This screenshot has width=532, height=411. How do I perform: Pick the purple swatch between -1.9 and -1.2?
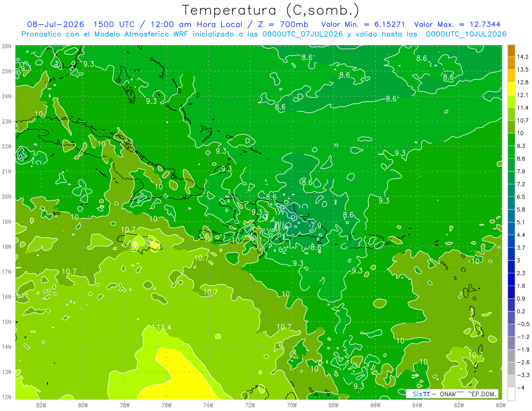(511, 343)
